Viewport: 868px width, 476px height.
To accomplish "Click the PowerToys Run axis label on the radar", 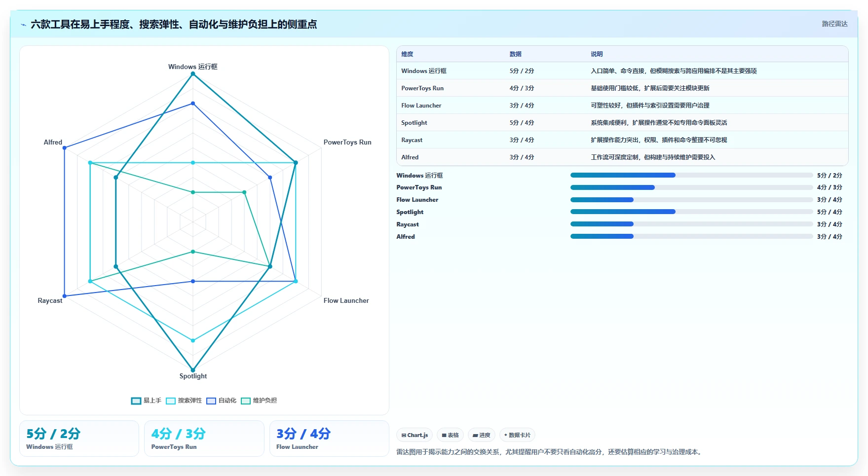I will tap(347, 142).
